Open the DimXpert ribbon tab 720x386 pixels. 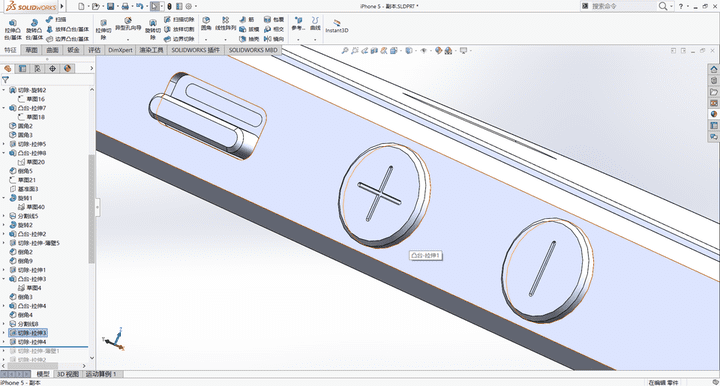[120, 50]
